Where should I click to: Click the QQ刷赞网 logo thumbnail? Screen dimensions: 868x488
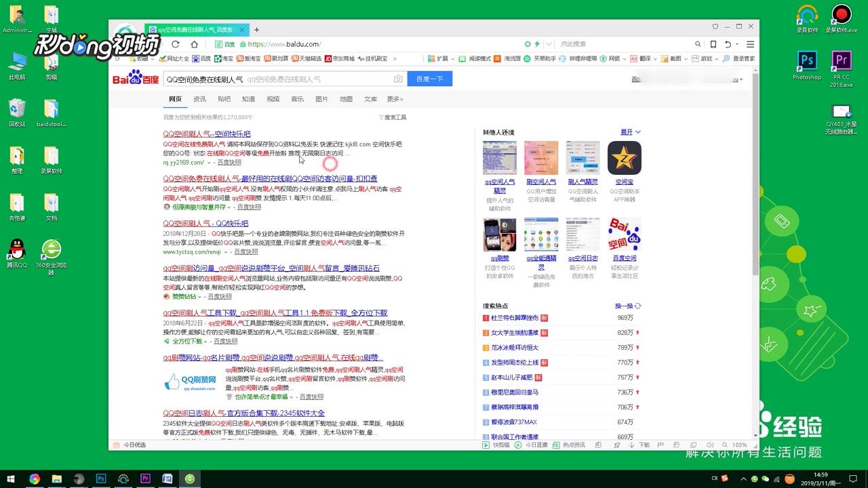coord(191,383)
